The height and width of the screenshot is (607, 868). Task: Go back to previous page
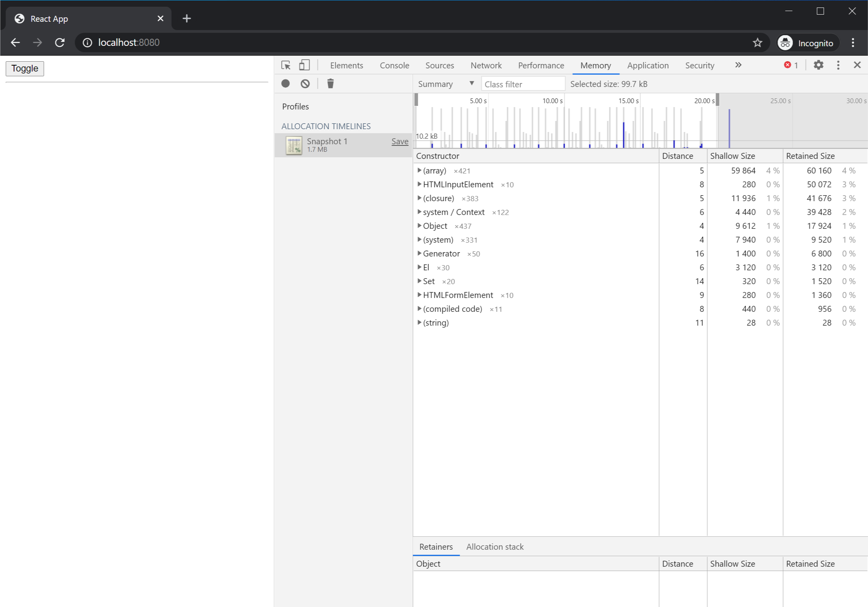[x=15, y=43]
